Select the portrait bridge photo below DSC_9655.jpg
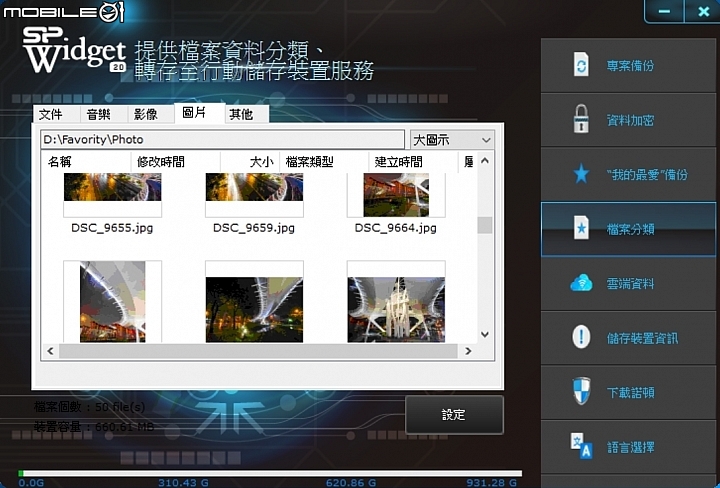This screenshot has height=488, width=720. 112,302
